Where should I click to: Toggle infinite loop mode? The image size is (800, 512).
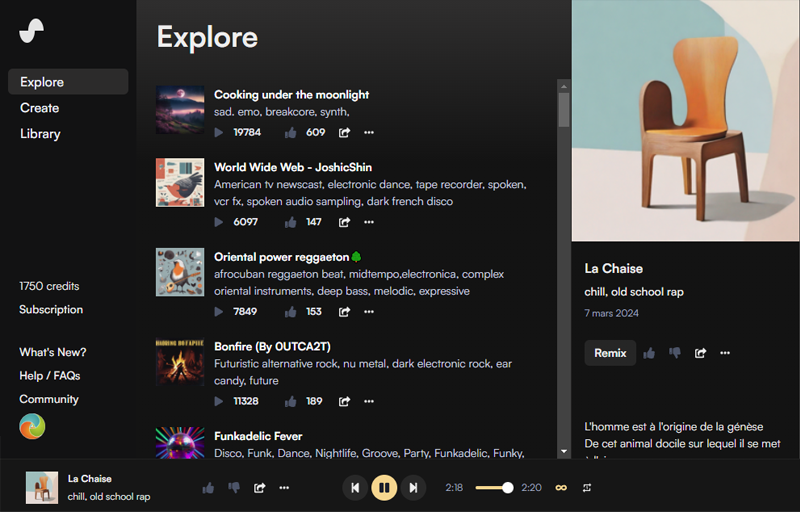(x=561, y=488)
